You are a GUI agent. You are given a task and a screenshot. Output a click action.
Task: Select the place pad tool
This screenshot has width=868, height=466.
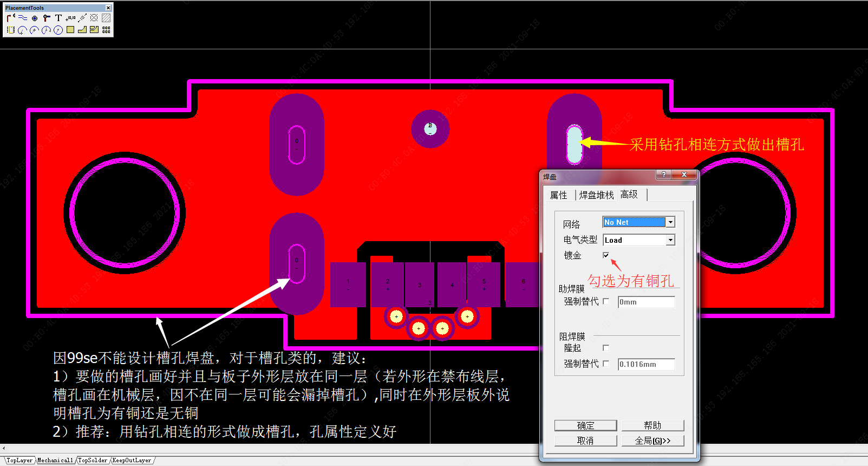pos(35,18)
